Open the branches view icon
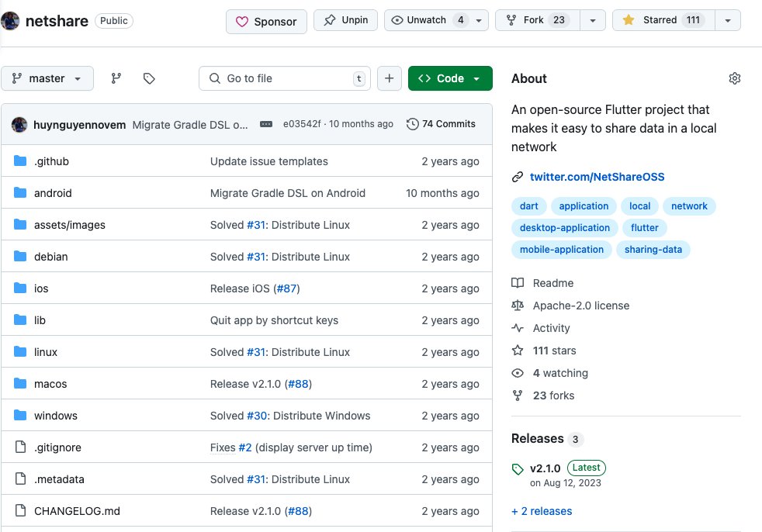Image resolution: width=762 pixels, height=532 pixels. pyautogui.click(x=116, y=78)
